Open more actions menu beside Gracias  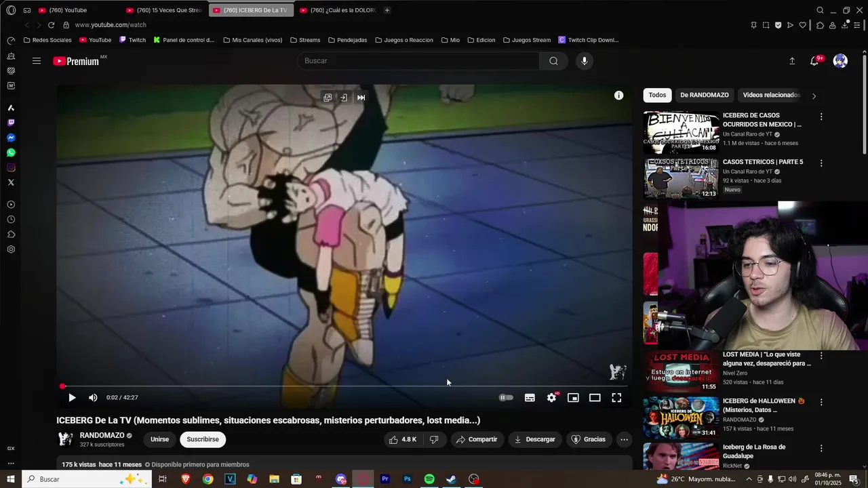click(625, 439)
